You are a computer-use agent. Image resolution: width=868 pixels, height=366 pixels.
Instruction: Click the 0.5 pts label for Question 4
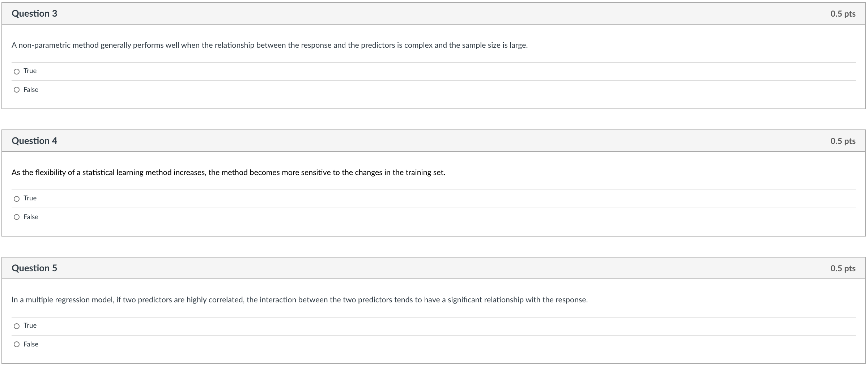coord(843,141)
